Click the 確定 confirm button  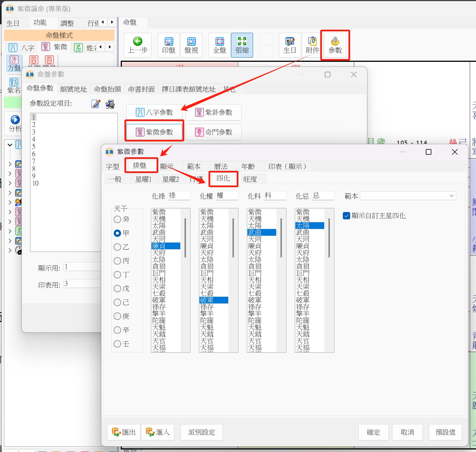click(373, 432)
